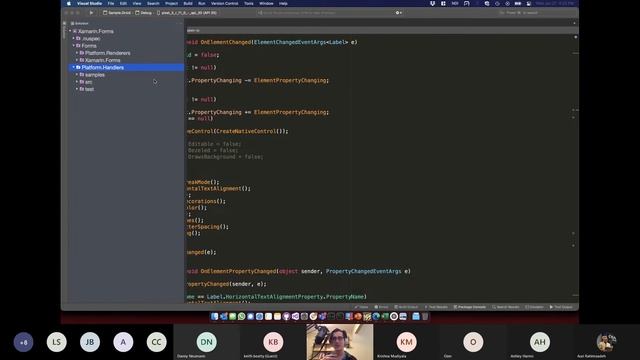Image resolution: width=640 pixels, height=360 pixels.
Task: Open the Test Results pad button
Action: tap(436, 307)
